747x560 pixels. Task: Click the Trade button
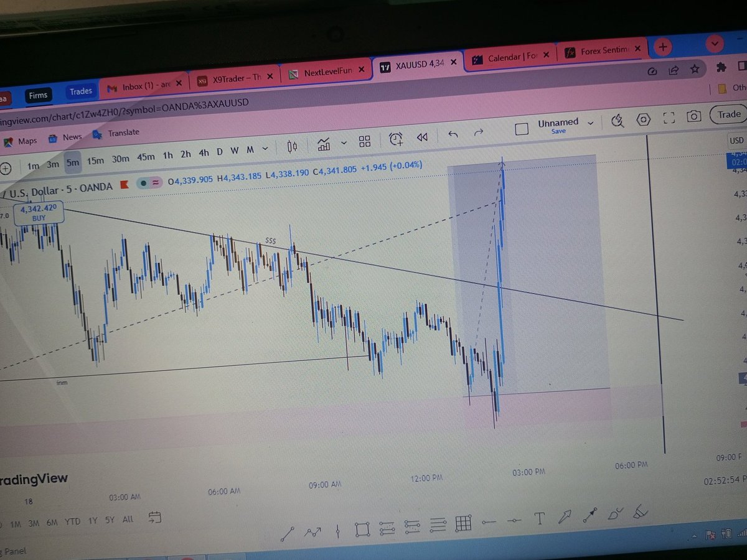pyautogui.click(x=729, y=114)
